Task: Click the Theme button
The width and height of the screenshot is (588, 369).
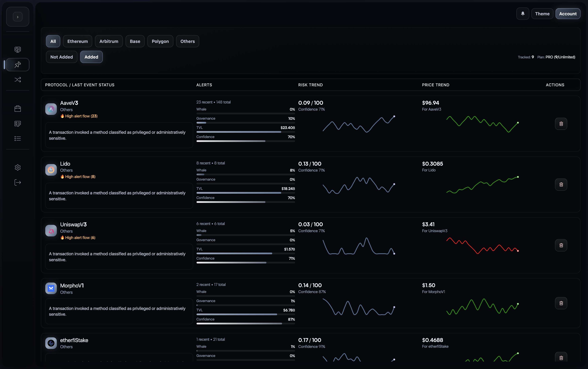Action: [542, 14]
